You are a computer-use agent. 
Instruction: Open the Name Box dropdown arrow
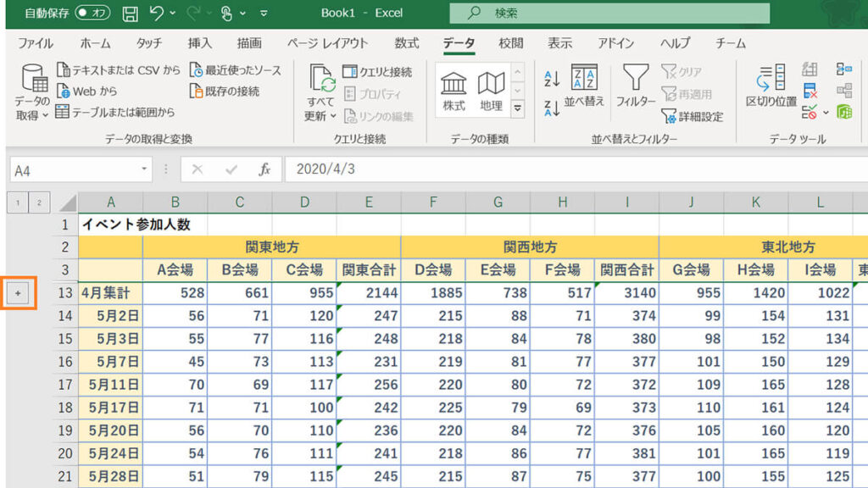pos(144,169)
